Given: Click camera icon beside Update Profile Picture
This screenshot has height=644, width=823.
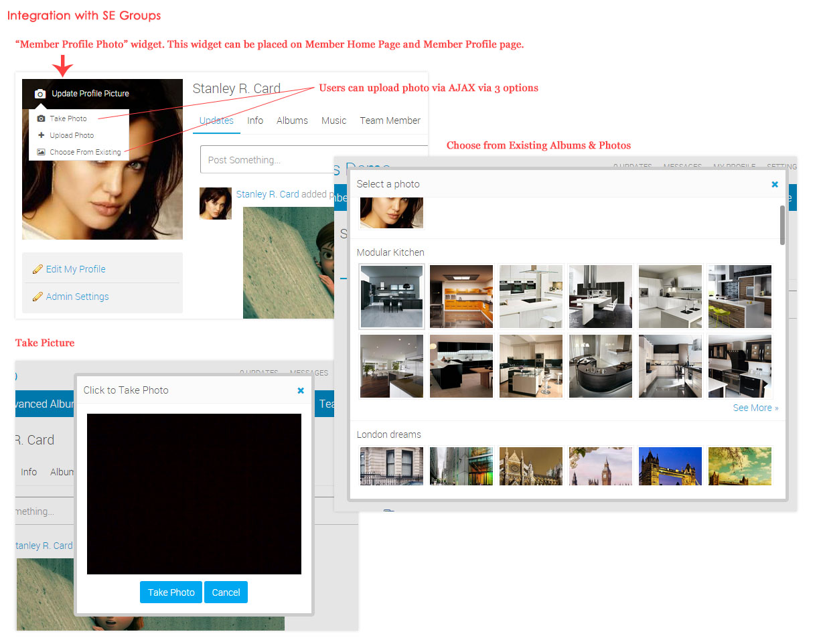Looking at the screenshot, I should click(40, 94).
